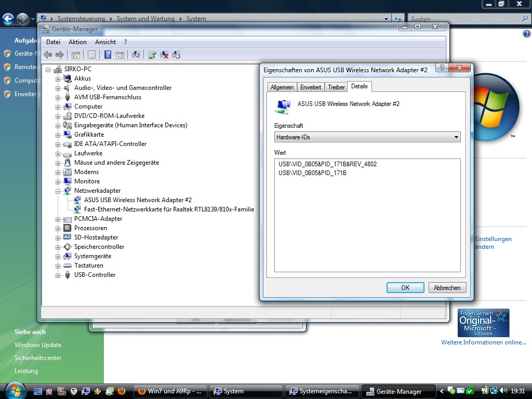Click the Forward arrow in Geräte-Manager toolbar
The height and width of the screenshot is (399, 532).
click(60, 55)
